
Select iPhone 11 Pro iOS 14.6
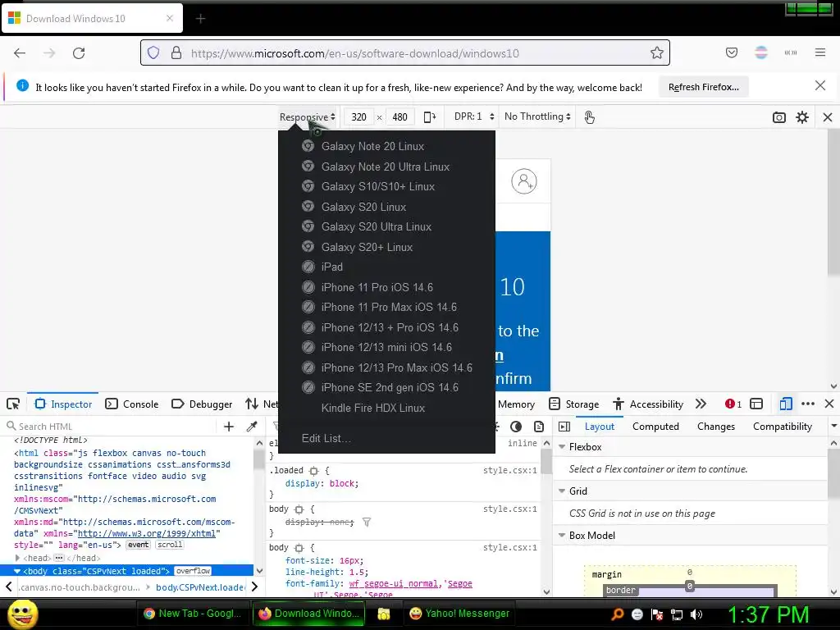(386, 287)
